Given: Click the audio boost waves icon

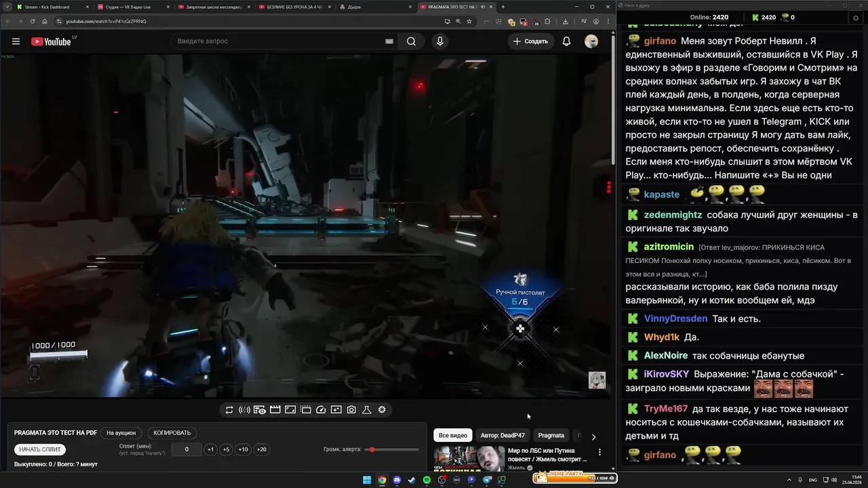Looking at the screenshot, I should [244, 409].
